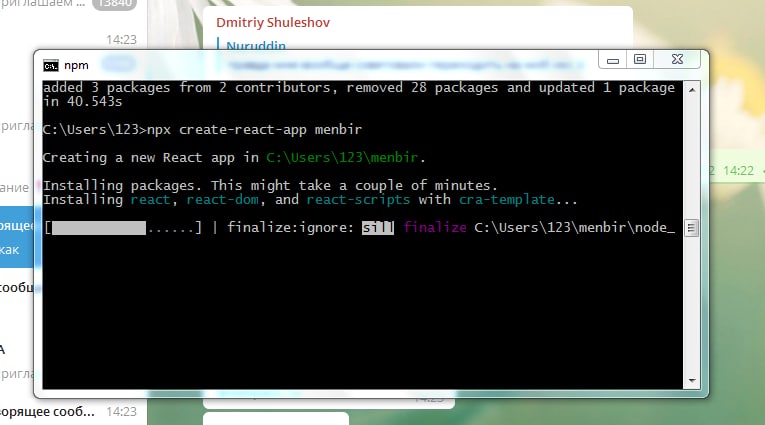The image size is (765, 425).
Task: Click the cmd icon in npm title bar
Action: coord(50,65)
